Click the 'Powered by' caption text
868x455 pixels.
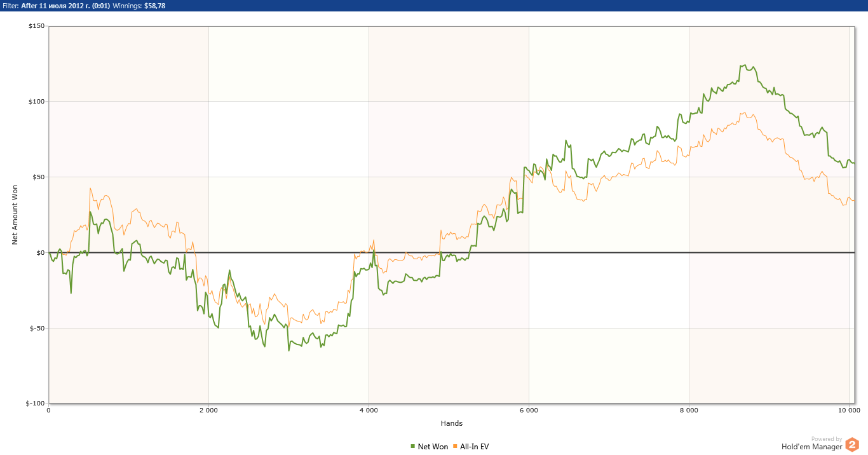(x=826, y=439)
